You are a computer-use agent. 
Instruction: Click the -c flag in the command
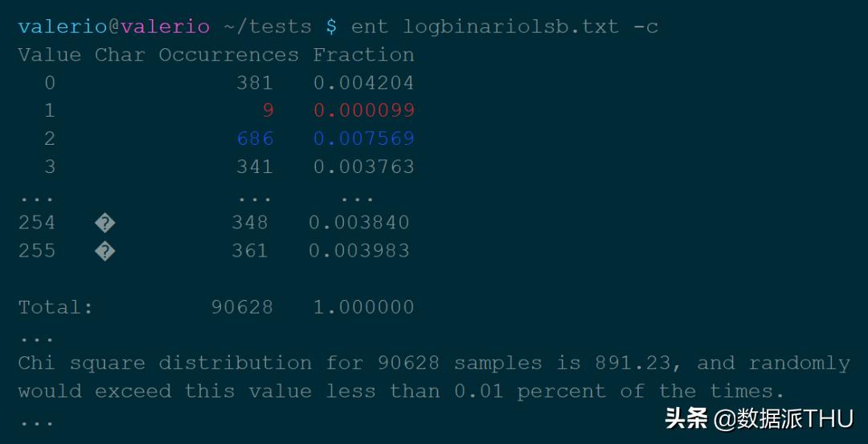(x=645, y=27)
